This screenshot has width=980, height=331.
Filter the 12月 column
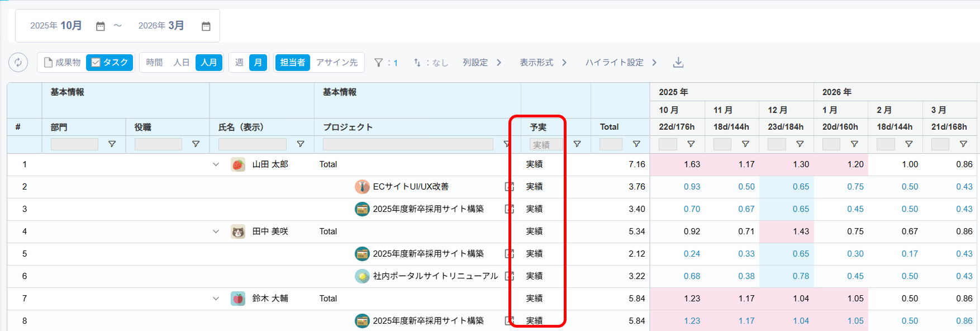tap(800, 144)
